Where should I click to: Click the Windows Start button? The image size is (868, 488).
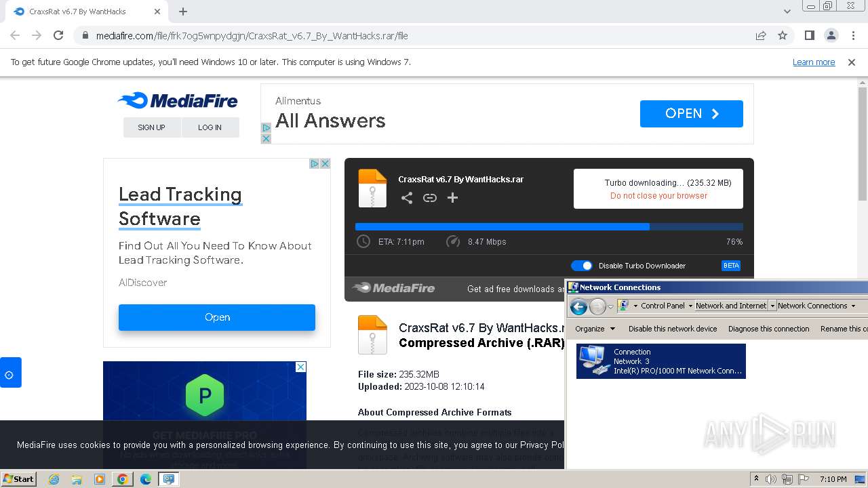18,479
